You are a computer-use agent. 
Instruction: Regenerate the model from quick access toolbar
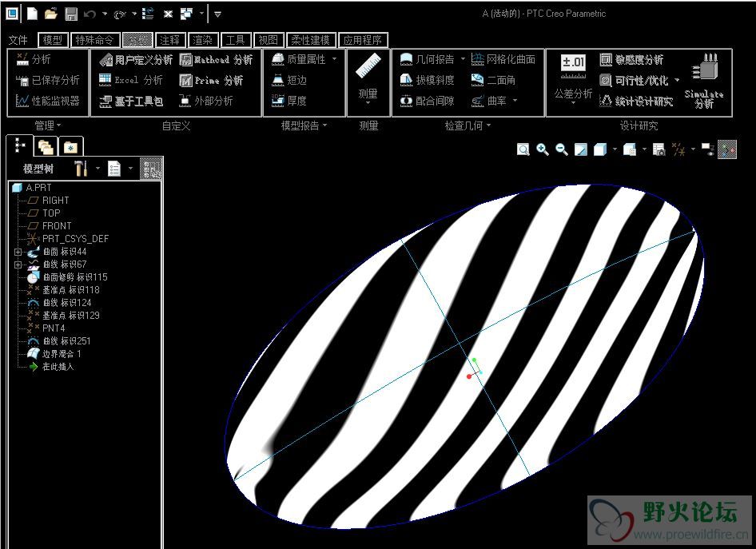pyautogui.click(x=148, y=14)
